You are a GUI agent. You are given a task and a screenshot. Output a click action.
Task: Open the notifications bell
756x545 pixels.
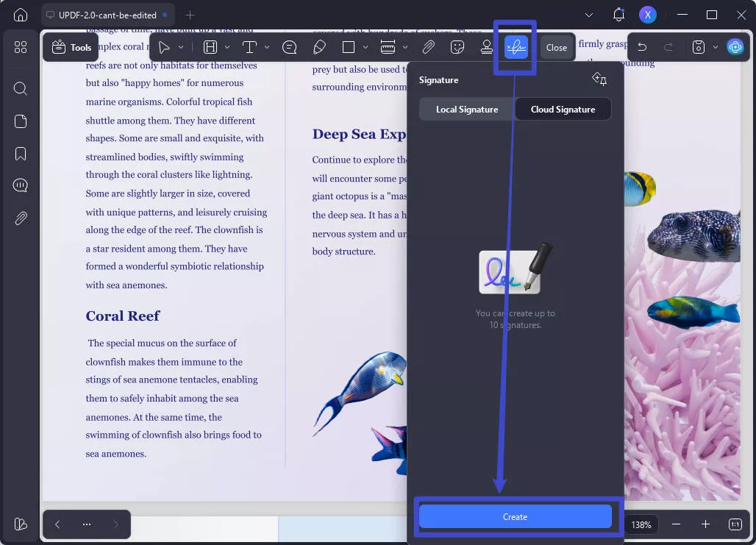click(618, 15)
